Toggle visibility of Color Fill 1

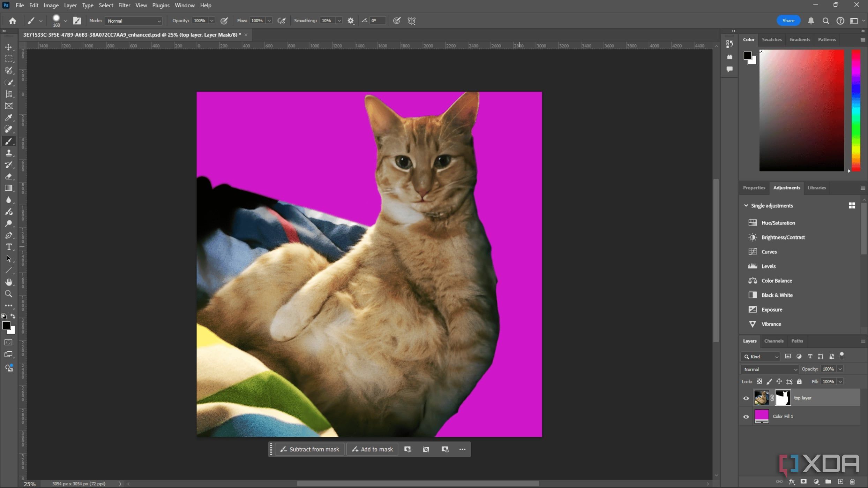(746, 417)
